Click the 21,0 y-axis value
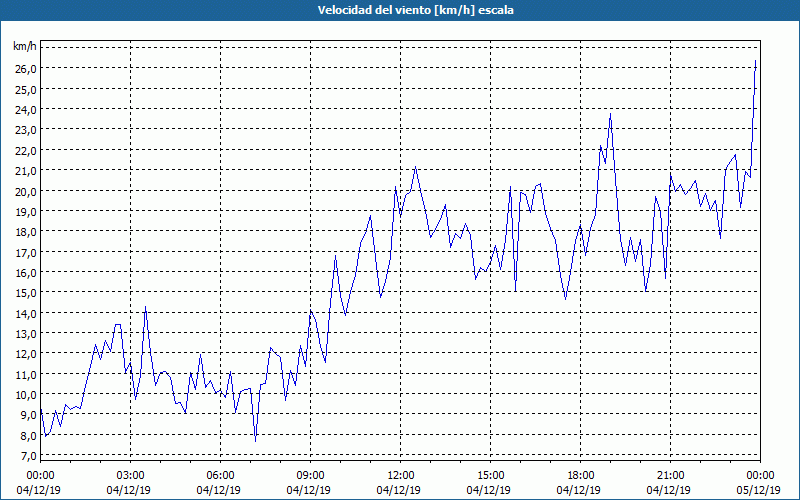This screenshot has height=500, width=800. click(26, 170)
